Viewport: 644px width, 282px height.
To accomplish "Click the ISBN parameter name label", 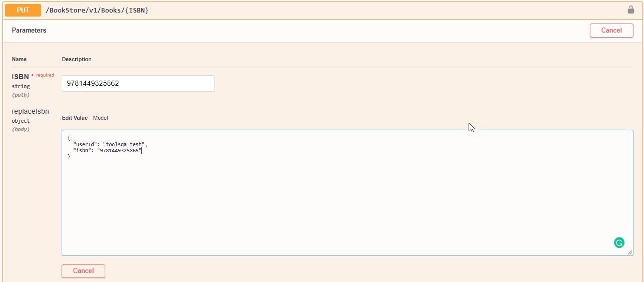I will click(x=21, y=77).
